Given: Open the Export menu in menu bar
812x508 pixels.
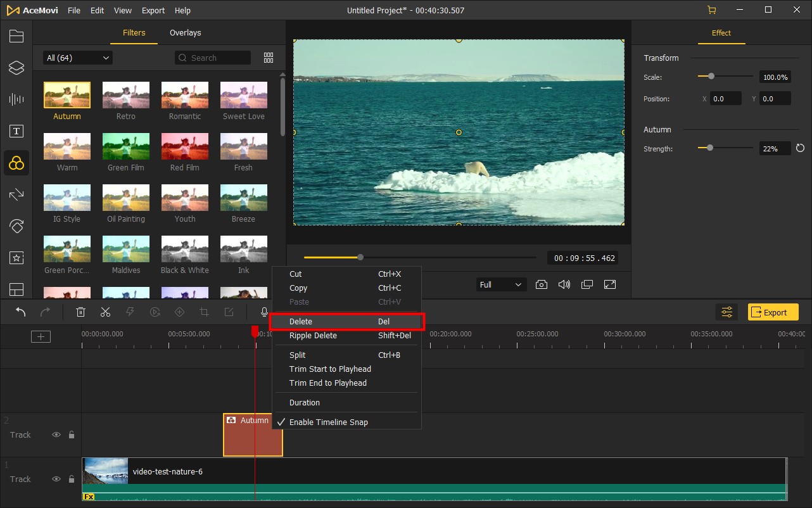Looking at the screenshot, I should 153,11.
